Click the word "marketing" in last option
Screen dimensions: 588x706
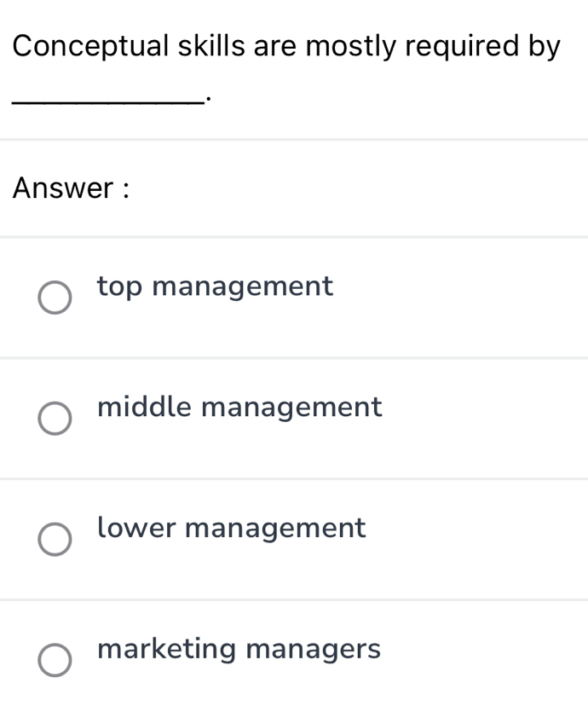point(167,649)
